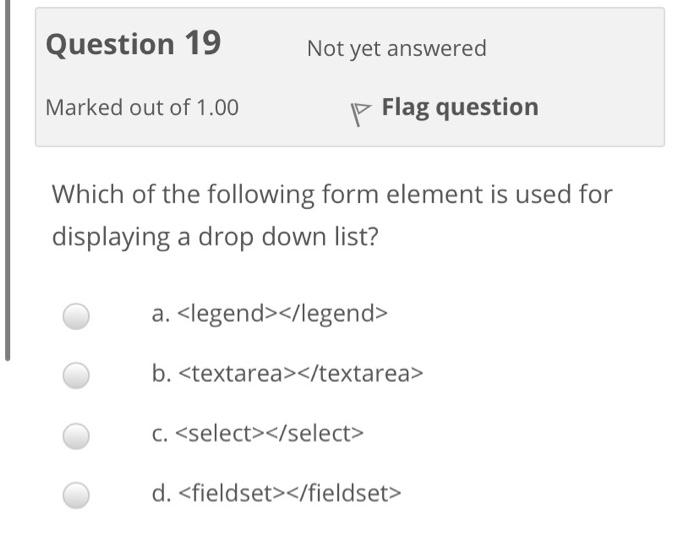Image resolution: width=700 pixels, height=556 pixels.
Task: Click the Not yet answered status
Action: (x=396, y=48)
